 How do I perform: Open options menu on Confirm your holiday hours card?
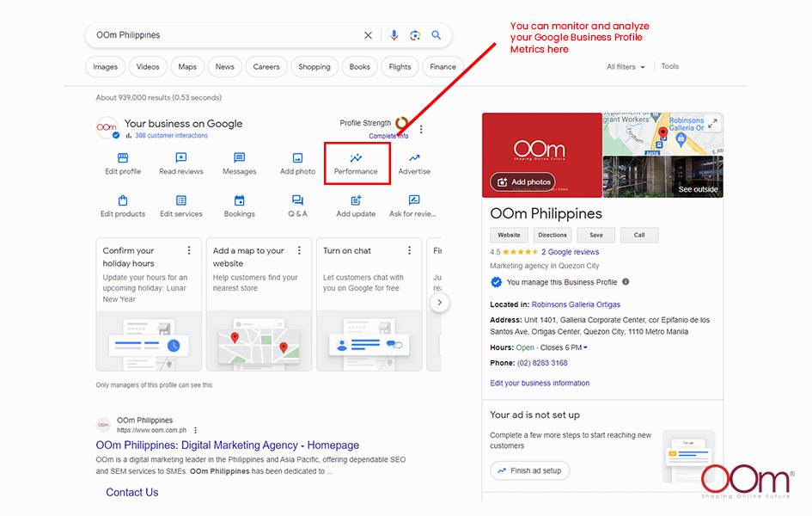click(190, 251)
